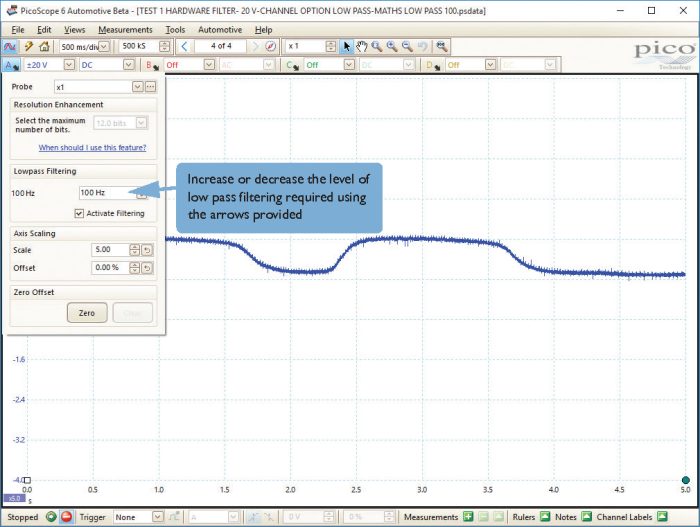Open the Measurements menu
This screenshot has height=527, width=700.
click(x=125, y=29)
